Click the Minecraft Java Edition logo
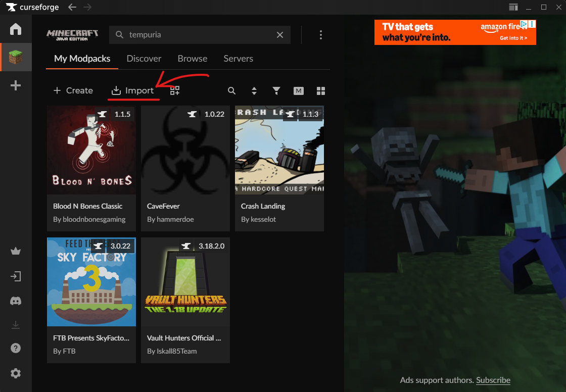Screen dimensions: 566x392 (72, 35)
